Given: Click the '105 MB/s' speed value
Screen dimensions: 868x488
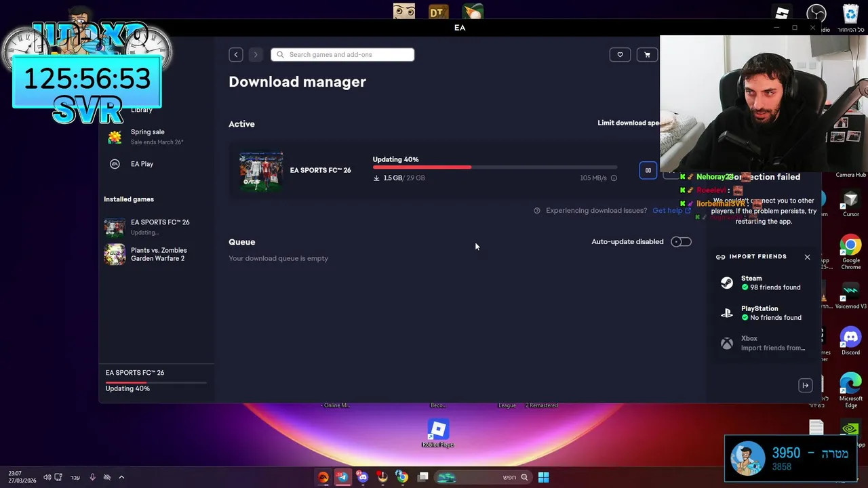Looking at the screenshot, I should (593, 178).
